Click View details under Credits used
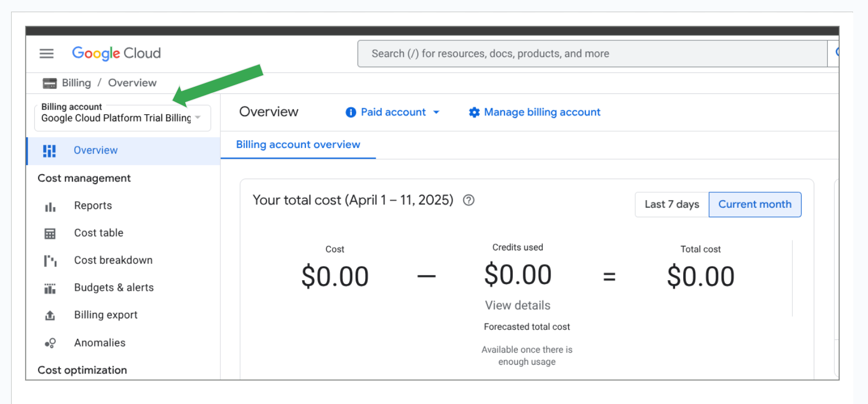This screenshot has width=868, height=404. [517, 306]
